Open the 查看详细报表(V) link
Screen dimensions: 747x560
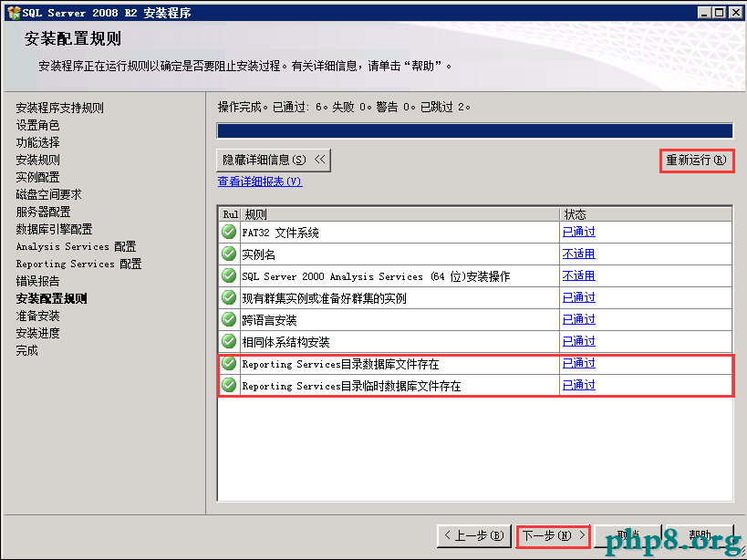pos(260,181)
